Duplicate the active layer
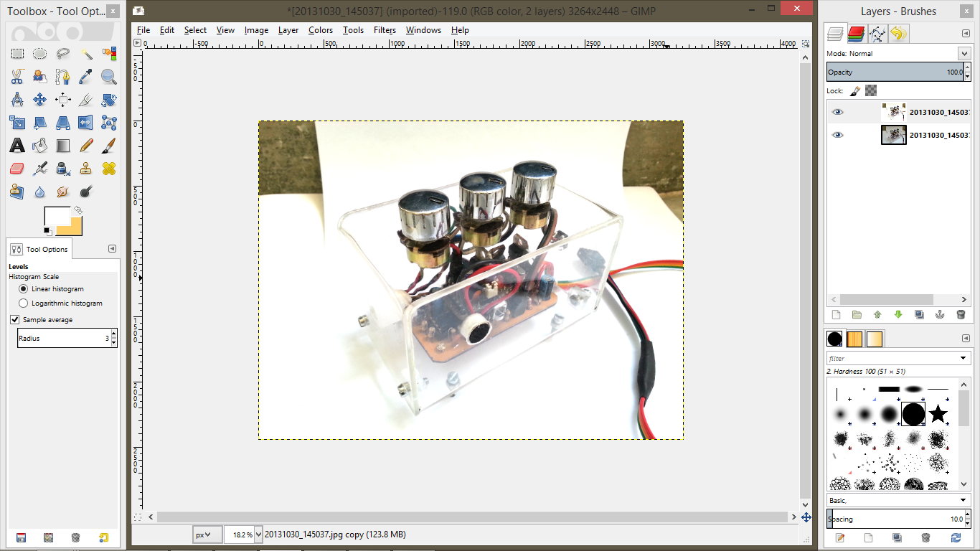Screen dimensions: 980x551 (919, 315)
